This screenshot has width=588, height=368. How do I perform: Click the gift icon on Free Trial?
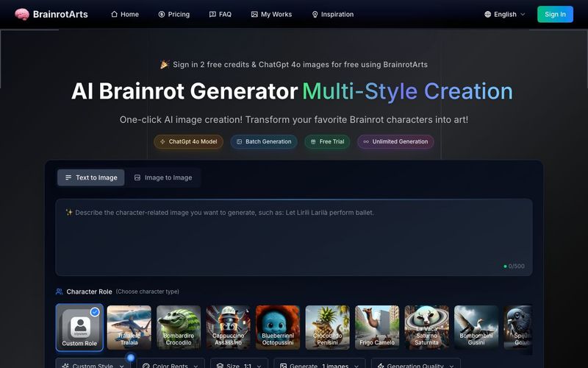313,141
